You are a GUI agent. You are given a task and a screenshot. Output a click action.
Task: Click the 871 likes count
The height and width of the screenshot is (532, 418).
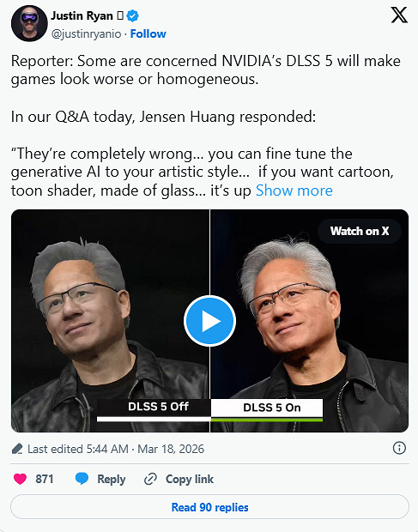tap(45, 479)
